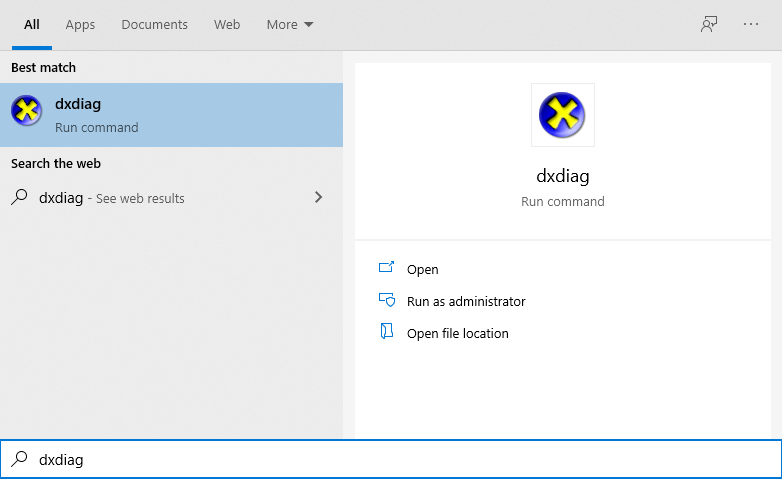Choose the Run as administrator text
Viewport: 782px width, 479px height.
tap(466, 301)
